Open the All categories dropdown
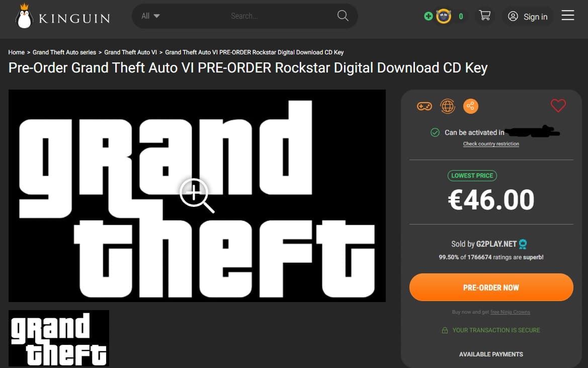The height and width of the screenshot is (368, 588). (x=150, y=16)
